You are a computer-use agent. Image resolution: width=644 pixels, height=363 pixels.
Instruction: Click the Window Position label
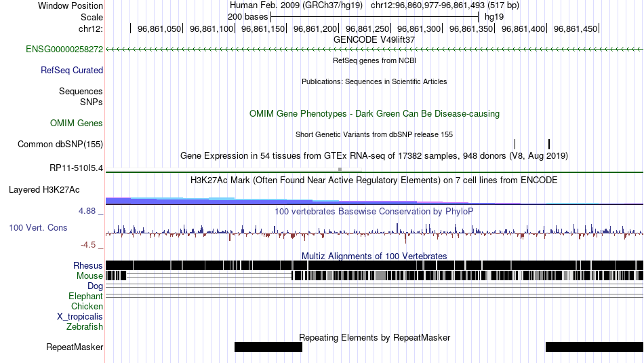tap(71, 5)
